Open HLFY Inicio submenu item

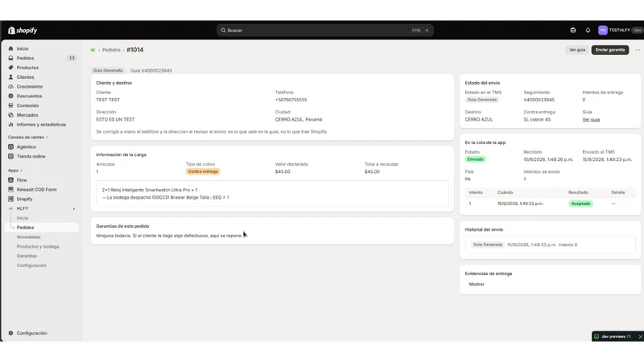click(x=23, y=218)
